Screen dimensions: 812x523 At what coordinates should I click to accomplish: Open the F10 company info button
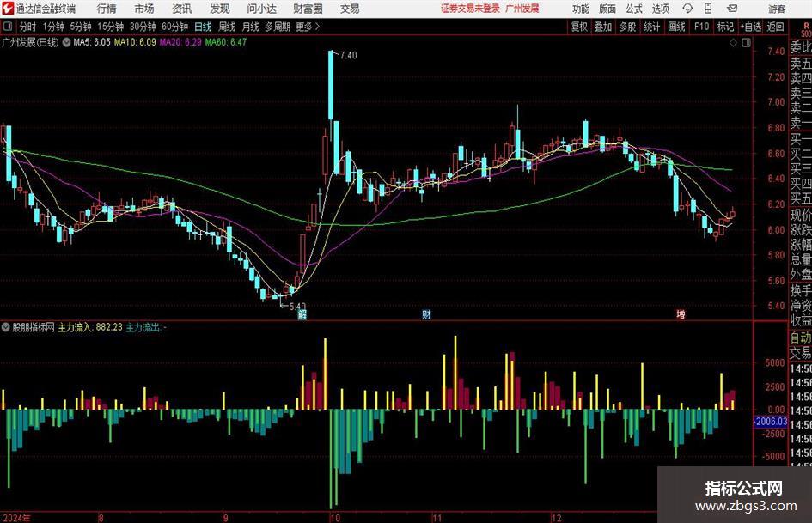click(702, 27)
